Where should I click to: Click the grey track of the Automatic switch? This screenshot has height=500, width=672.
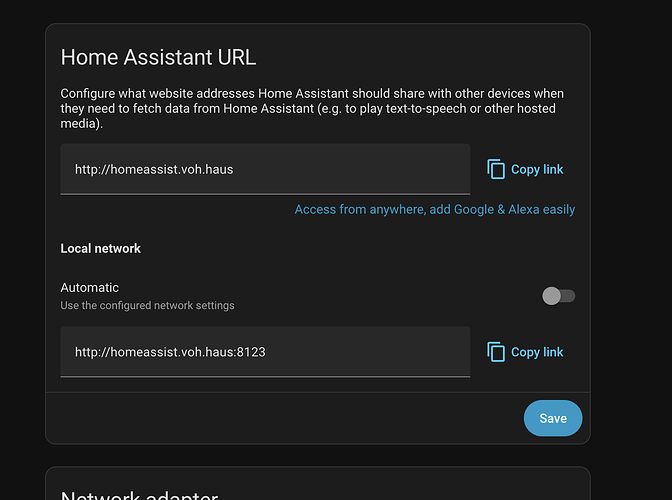[x=569, y=296]
